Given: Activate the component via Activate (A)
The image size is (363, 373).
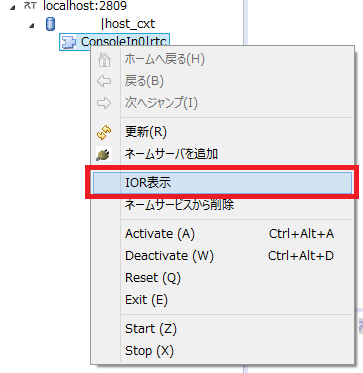Looking at the screenshot, I should 222,234.
